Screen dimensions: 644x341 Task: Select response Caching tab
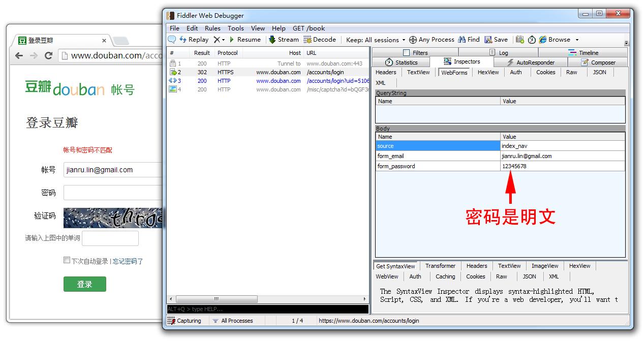pos(445,276)
